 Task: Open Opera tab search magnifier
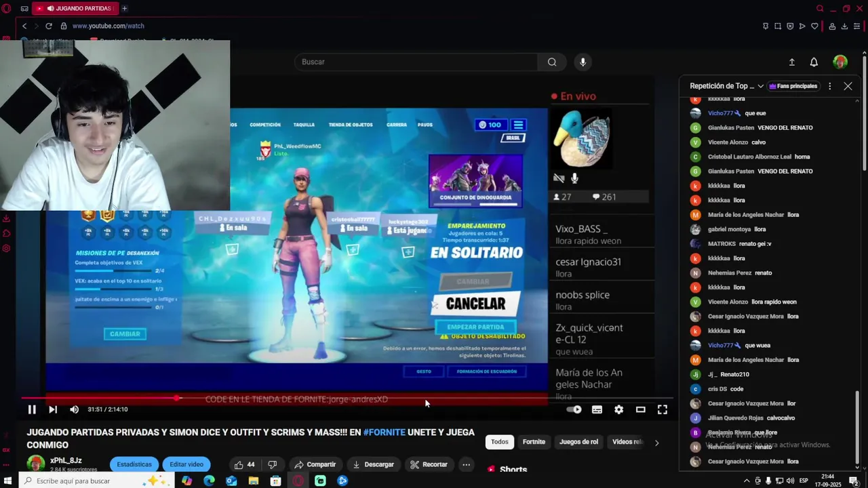(x=820, y=8)
